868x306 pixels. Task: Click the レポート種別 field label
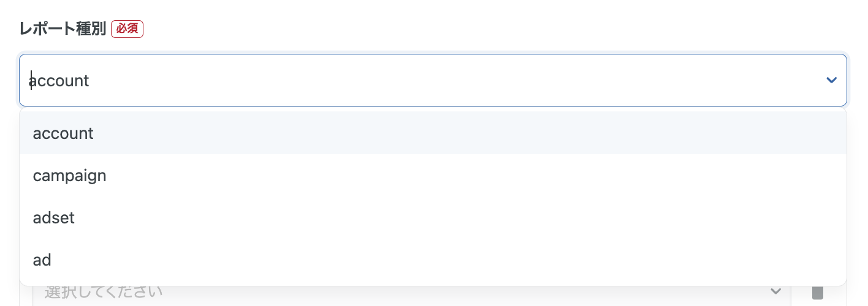pyautogui.click(x=63, y=29)
